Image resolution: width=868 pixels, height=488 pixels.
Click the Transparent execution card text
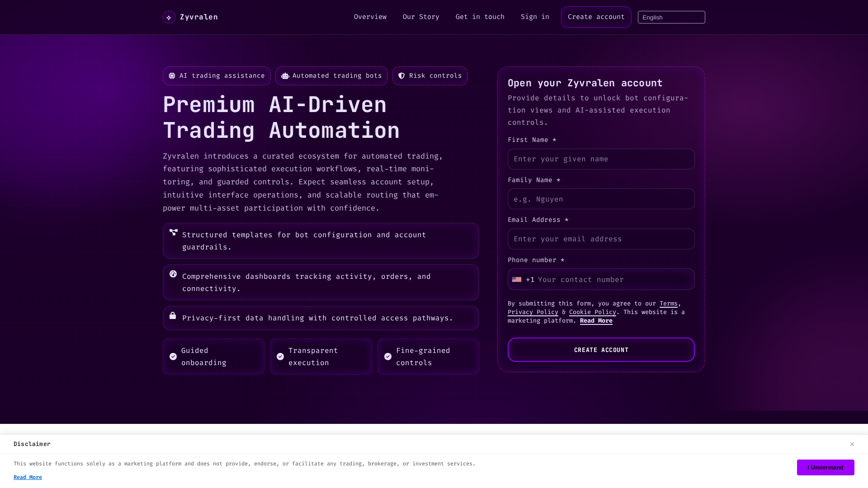313,357
